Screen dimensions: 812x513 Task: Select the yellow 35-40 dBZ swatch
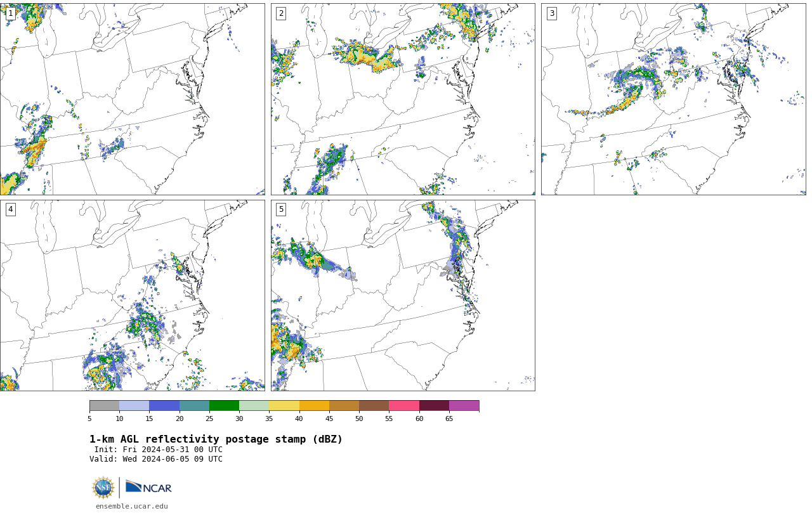tap(284, 406)
